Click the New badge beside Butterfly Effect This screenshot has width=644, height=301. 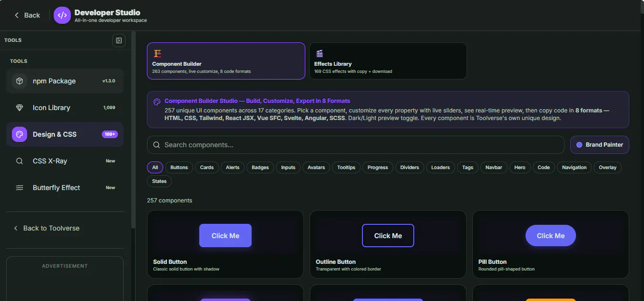coord(110,188)
